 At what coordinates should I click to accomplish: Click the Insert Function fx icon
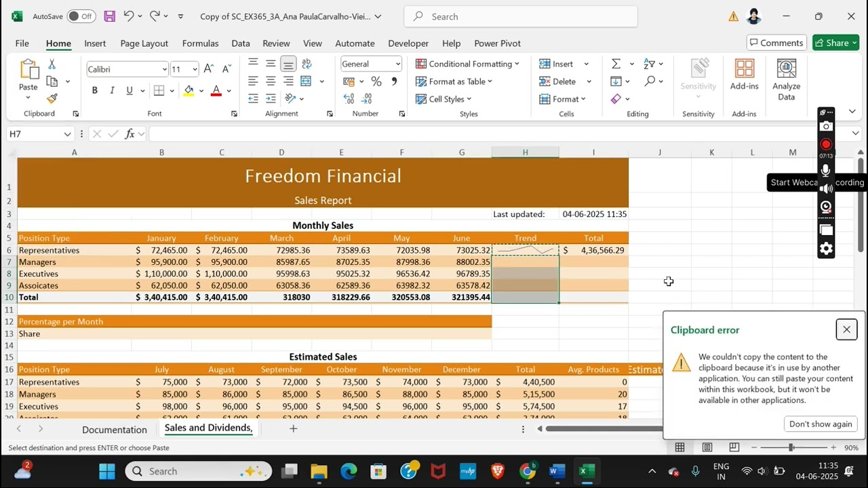[130, 134]
